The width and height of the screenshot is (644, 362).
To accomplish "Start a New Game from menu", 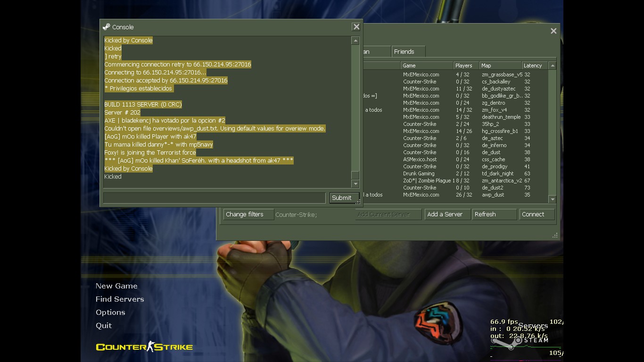I will (116, 286).
